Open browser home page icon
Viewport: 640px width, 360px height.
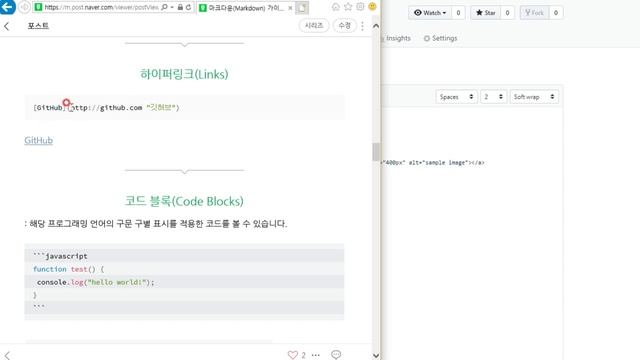tap(336, 7)
